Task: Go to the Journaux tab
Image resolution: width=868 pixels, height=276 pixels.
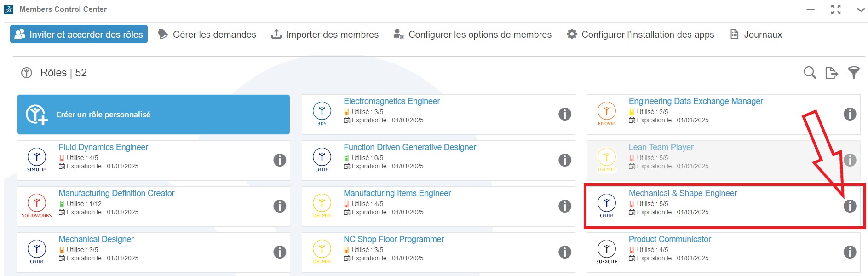Action: 756,34
